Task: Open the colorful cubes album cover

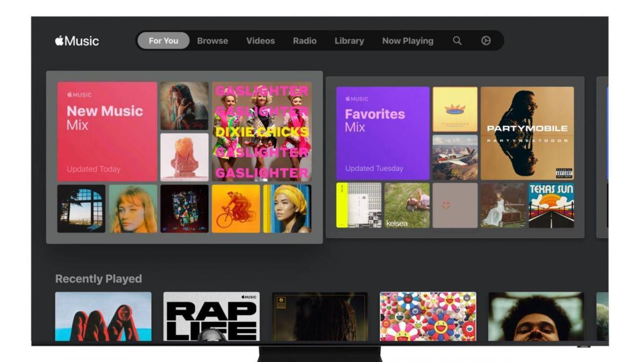Action: 185,209
